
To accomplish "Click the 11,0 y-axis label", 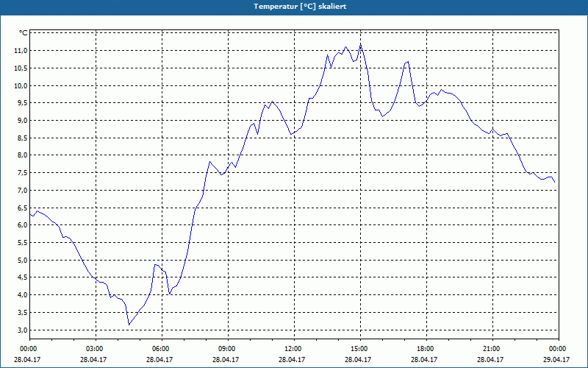I will (21, 51).
